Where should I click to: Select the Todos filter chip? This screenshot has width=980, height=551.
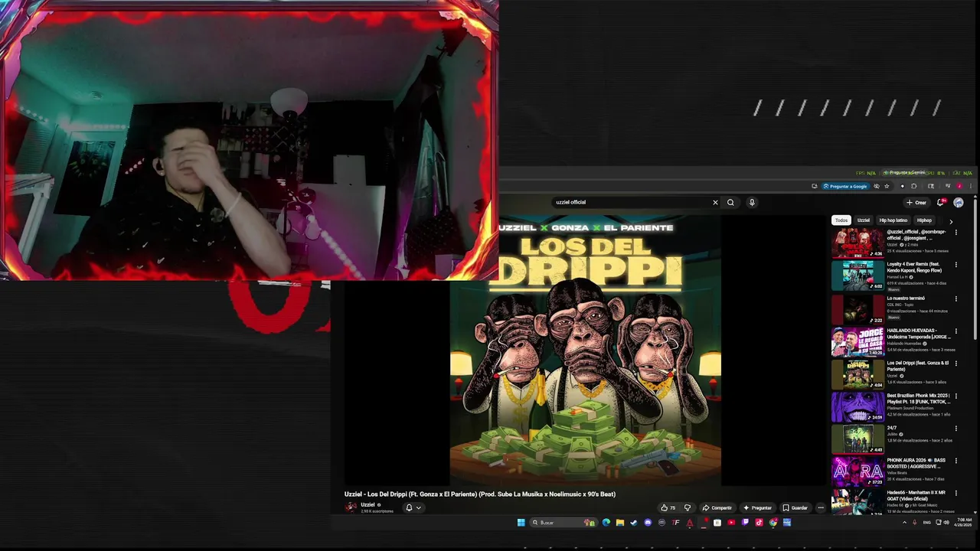click(x=841, y=220)
